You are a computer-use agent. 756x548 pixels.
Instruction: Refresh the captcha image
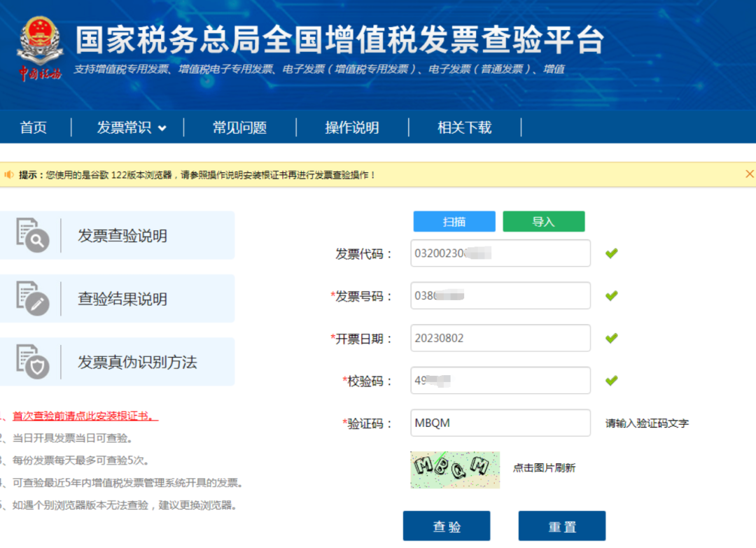click(x=455, y=470)
